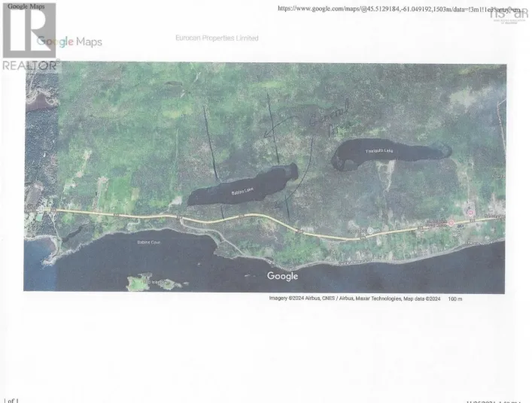Click the Babins Lake label
Viewport: 532px width, 403px height.
coord(242,192)
